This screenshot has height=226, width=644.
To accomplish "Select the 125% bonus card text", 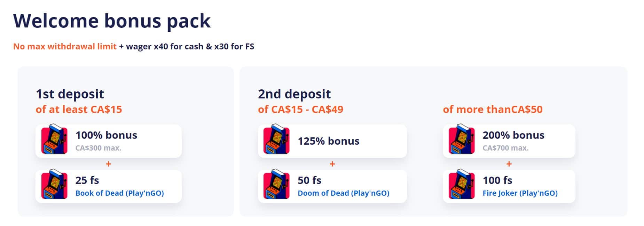I will (328, 141).
